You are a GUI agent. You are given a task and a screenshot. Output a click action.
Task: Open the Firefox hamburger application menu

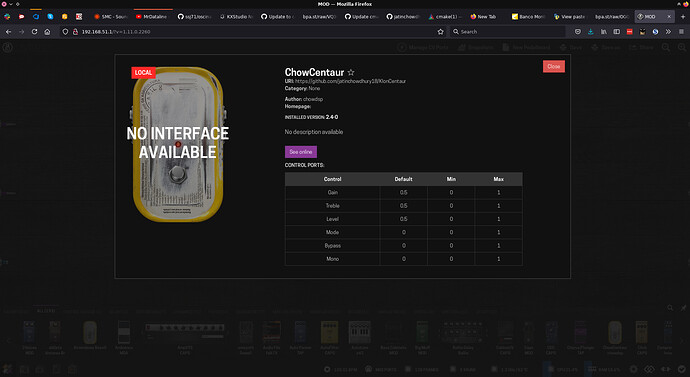(x=681, y=32)
